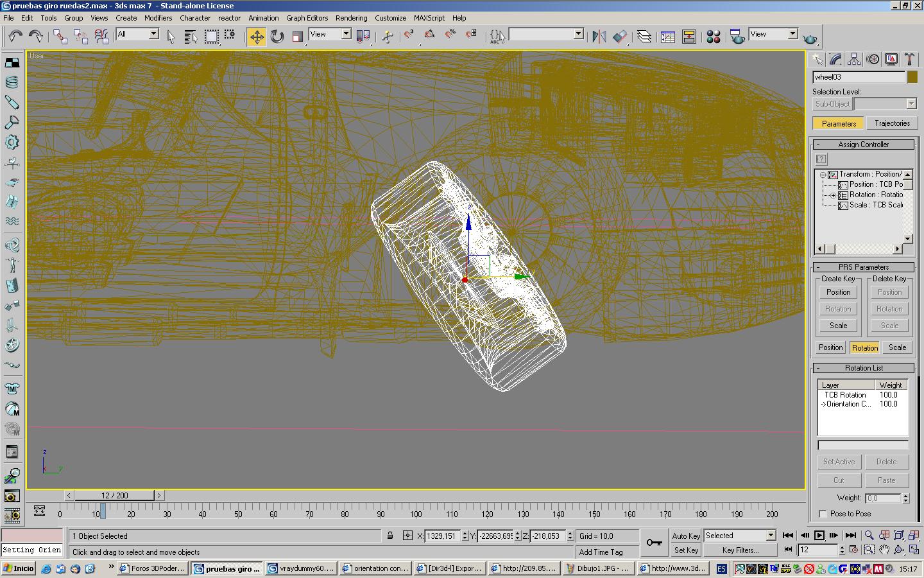The height and width of the screenshot is (578, 924).
Task: Click reactor Water waves icon
Action: (x=12, y=221)
